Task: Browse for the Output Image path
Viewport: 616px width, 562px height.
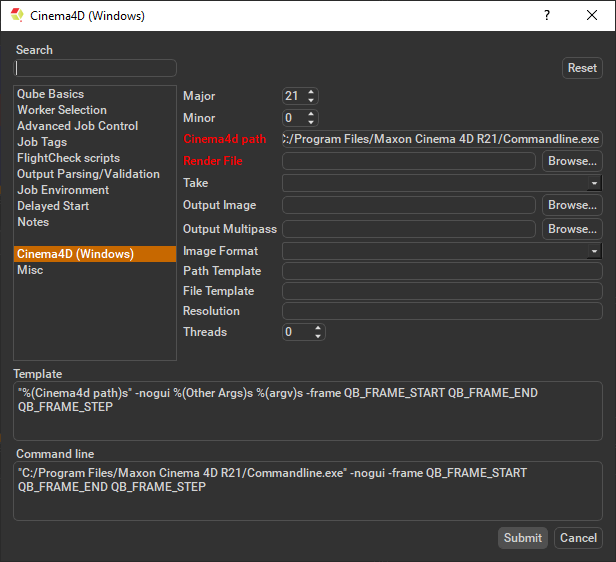Action: pos(572,205)
